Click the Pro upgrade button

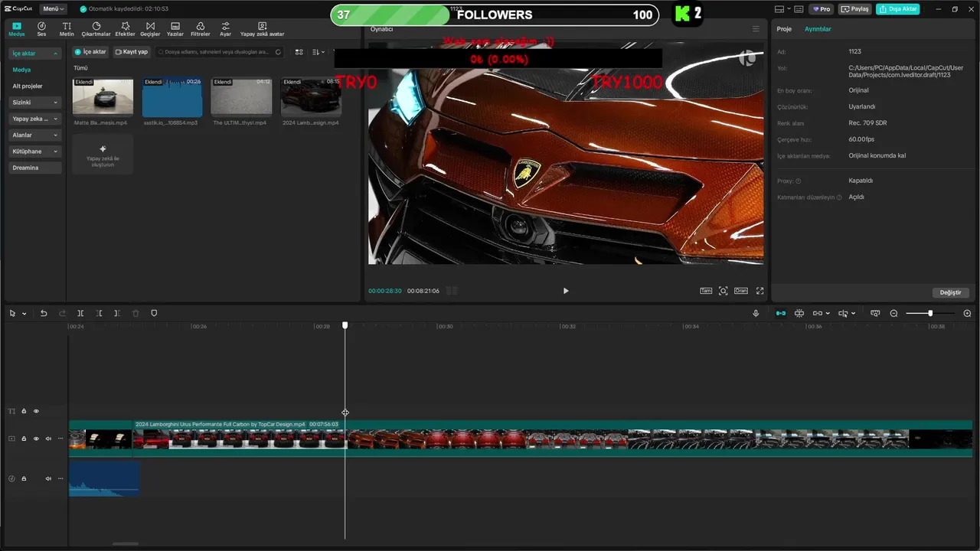tap(822, 9)
